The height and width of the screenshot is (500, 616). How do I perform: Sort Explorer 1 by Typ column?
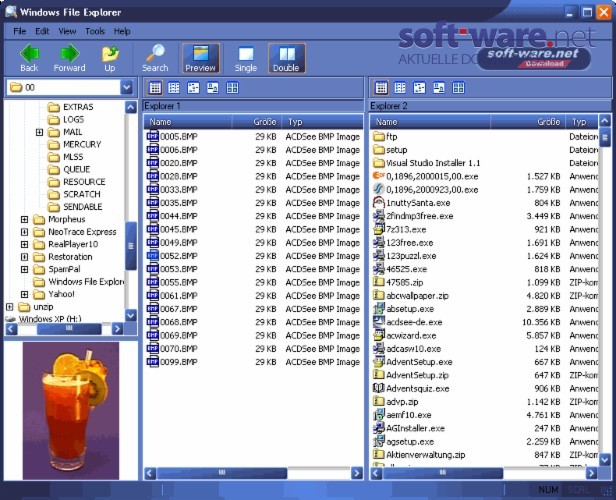tap(322, 122)
